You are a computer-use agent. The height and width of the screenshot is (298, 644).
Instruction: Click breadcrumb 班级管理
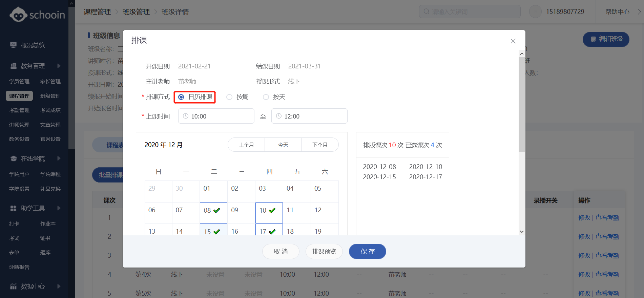[136, 12]
